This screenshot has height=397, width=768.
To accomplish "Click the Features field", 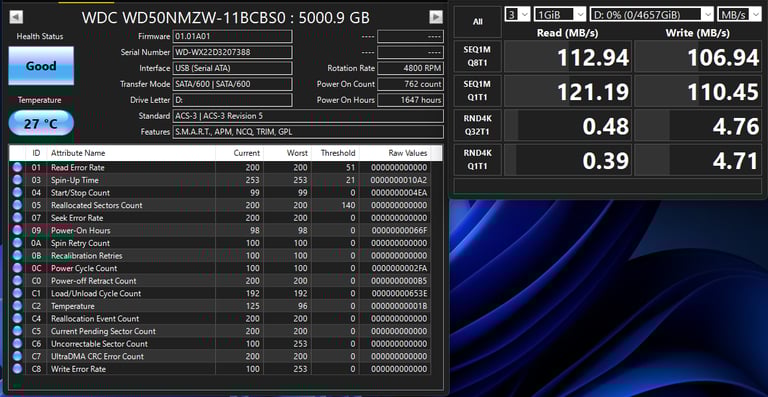I will (x=308, y=132).
